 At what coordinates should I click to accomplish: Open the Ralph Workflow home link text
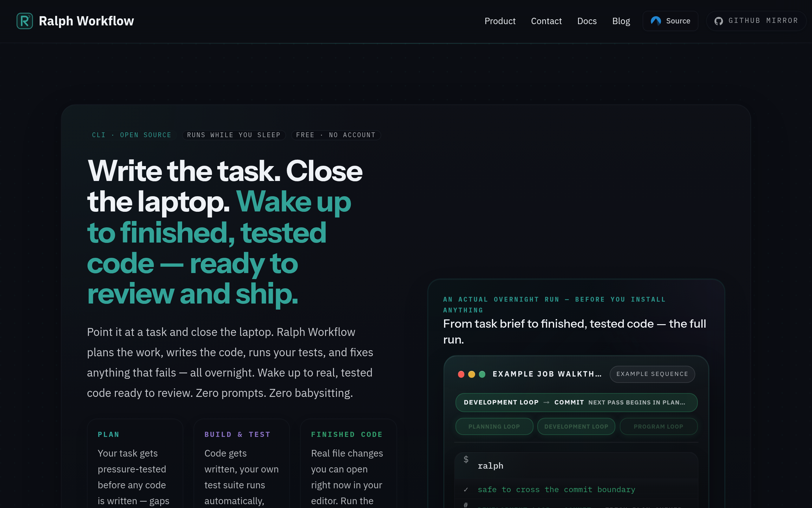pyautogui.click(x=86, y=21)
